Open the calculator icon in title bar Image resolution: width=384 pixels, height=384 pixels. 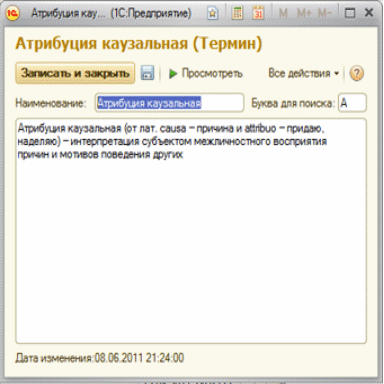pos(237,13)
